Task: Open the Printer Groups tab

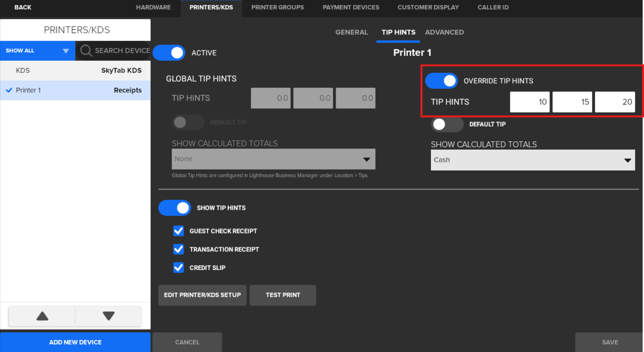Action: 277,7
